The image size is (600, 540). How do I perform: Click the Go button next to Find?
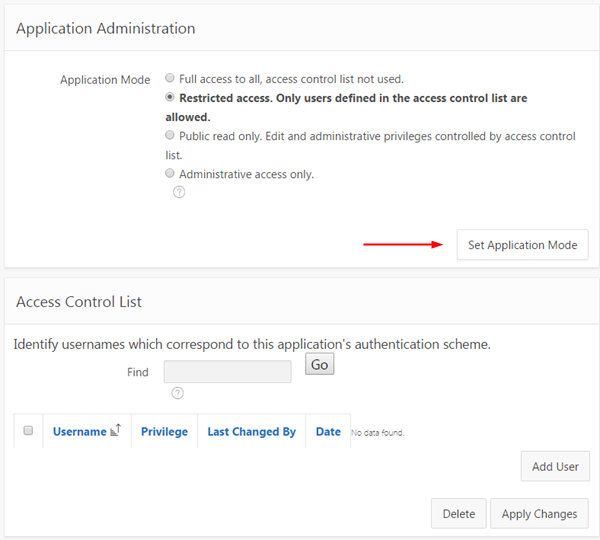point(319,365)
